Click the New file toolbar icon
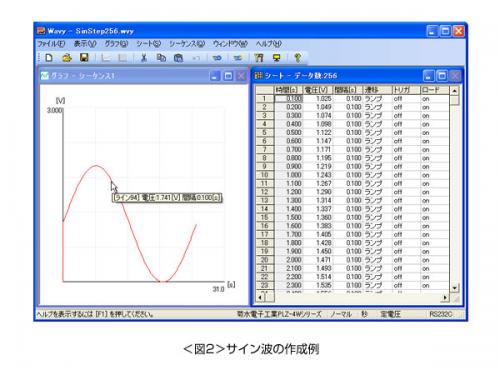Screen dimensions: 500x375 49,58
